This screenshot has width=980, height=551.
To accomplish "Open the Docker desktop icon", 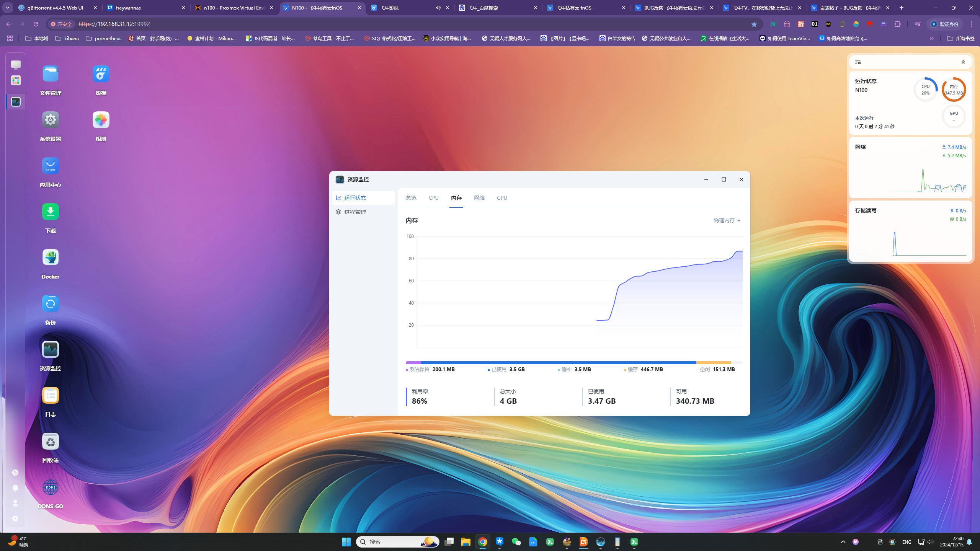I will (x=51, y=258).
